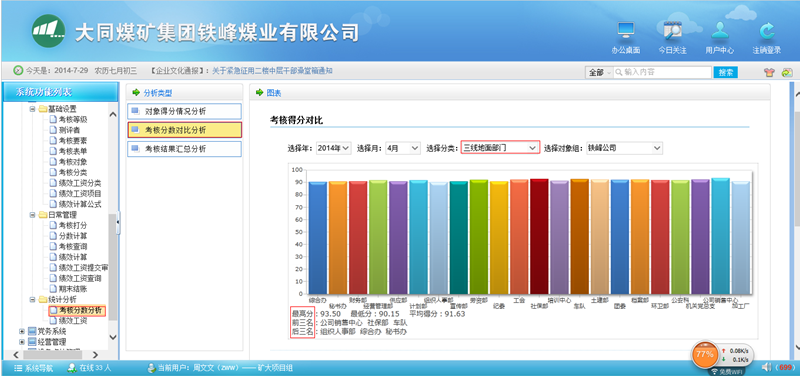This screenshot has width=800, height=376.
Task: Expand the 经营管理 tree node
Action: (x=22, y=341)
